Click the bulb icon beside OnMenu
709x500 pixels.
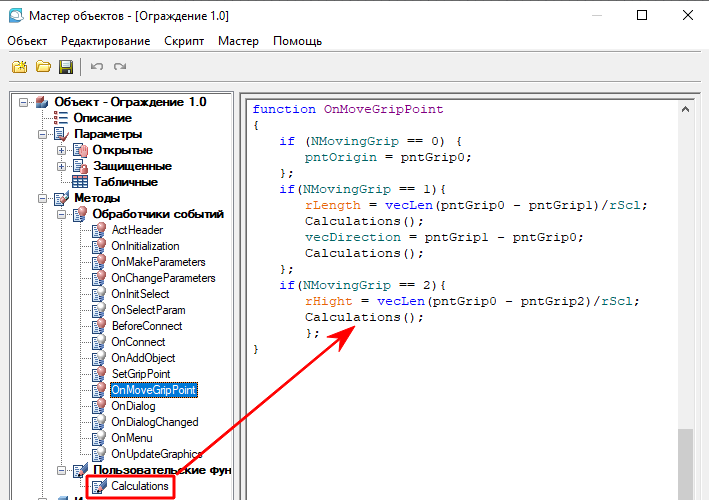[x=99, y=438]
